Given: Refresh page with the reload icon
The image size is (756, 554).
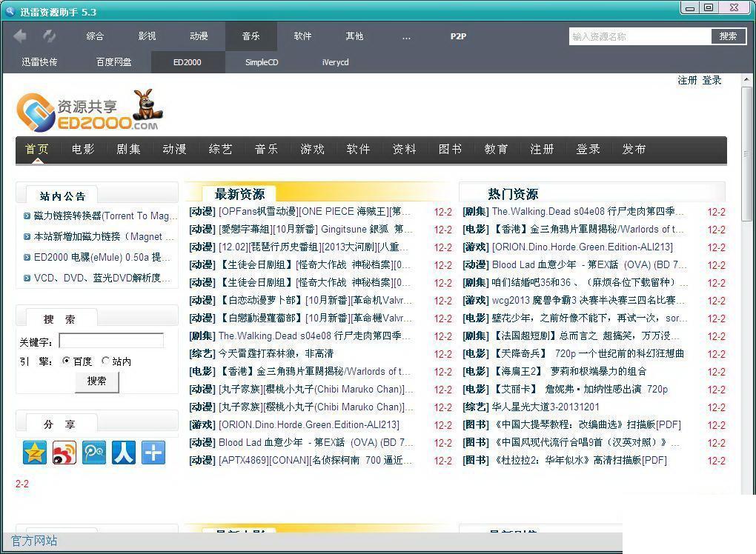Looking at the screenshot, I should (49, 36).
